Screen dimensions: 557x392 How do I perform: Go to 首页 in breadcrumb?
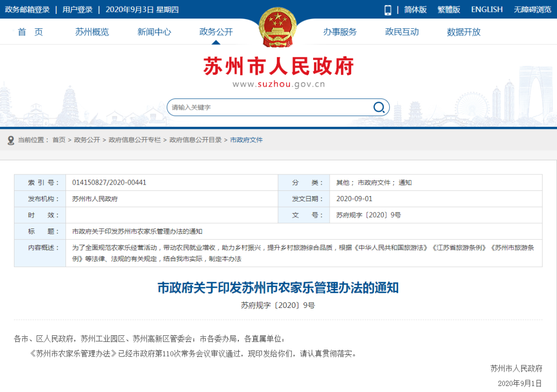click(59, 140)
